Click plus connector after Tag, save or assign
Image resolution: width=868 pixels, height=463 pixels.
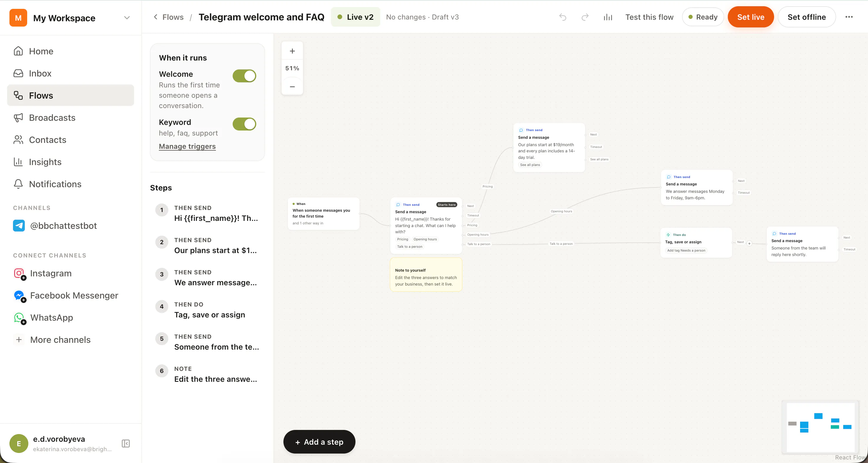749,243
